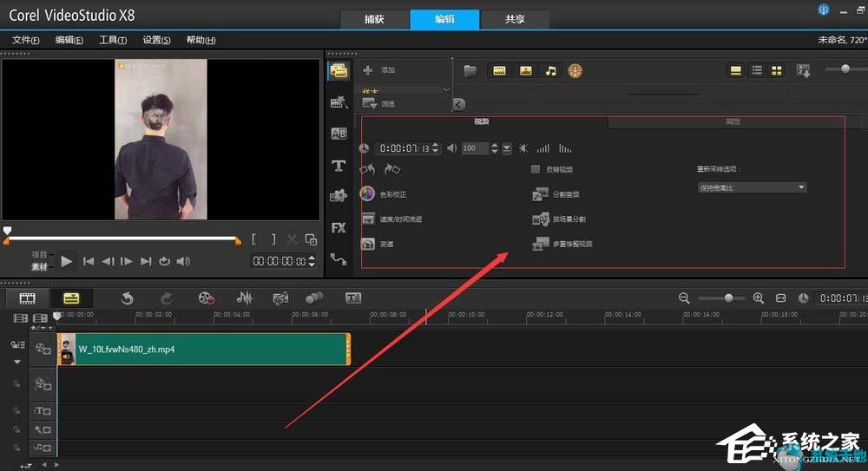The width and height of the screenshot is (868, 471).
Task: Open the Settings (设置) menu
Action: [x=156, y=40]
